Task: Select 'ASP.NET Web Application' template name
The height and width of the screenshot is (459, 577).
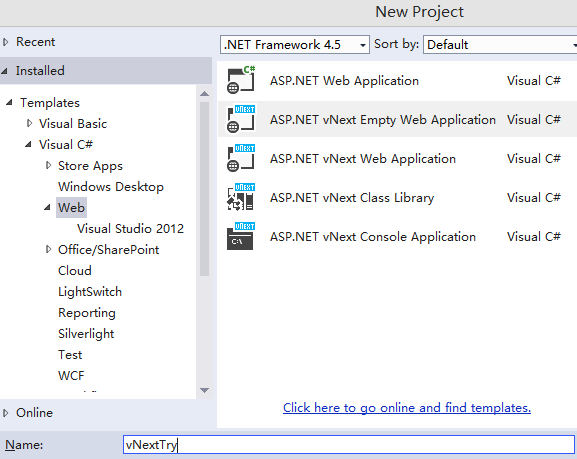Action: [344, 81]
